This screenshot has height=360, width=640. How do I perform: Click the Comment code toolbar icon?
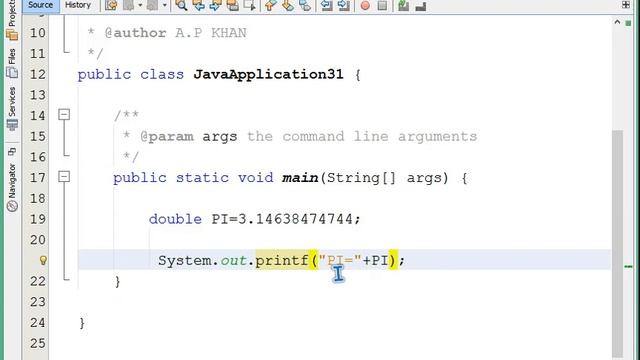click(x=403, y=5)
